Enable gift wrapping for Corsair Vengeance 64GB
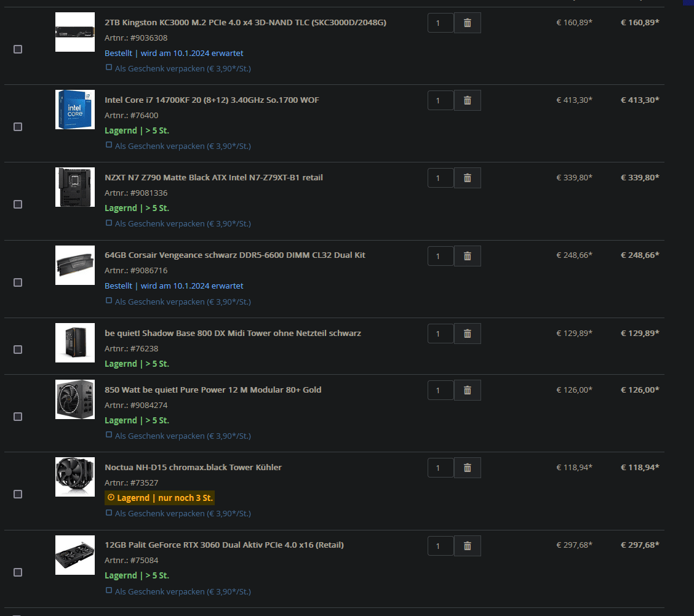 [x=109, y=300]
